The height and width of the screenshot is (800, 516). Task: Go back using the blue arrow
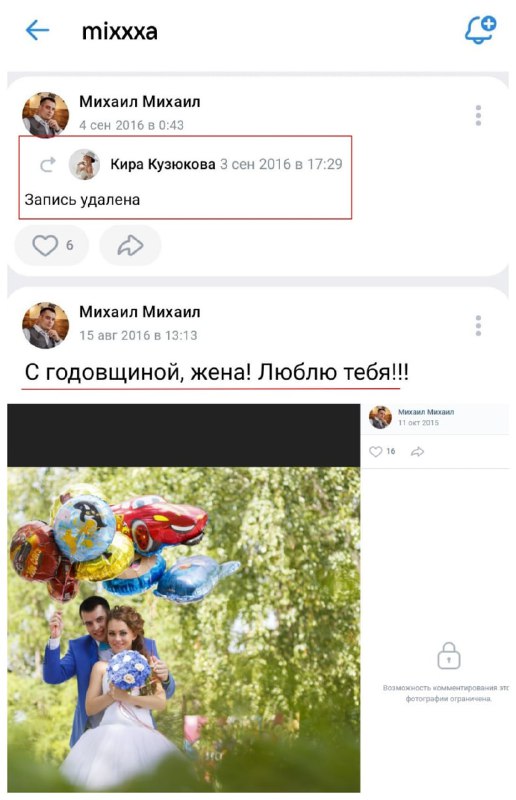click(37, 31)
